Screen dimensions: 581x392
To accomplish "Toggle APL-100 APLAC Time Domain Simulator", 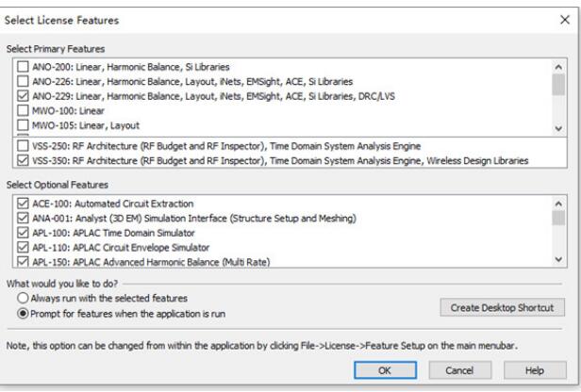I will (23, 233).
